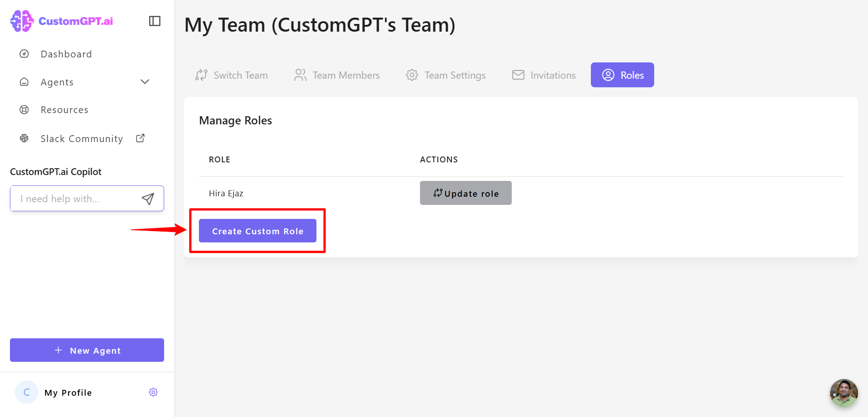The width and height of the screenshot is (868, 417).
Task: Open the Team Settings tab
Action: 446,75
